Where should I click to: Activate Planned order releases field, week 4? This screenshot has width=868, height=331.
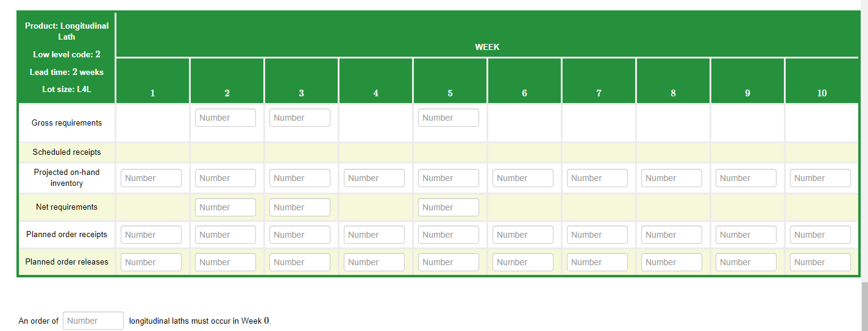click(374, 262)
